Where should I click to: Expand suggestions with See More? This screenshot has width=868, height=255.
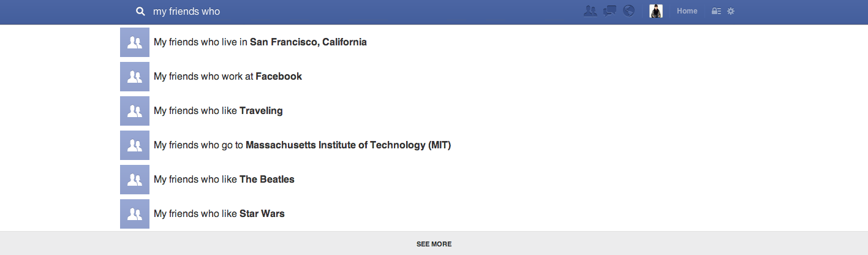pos(434,244)
